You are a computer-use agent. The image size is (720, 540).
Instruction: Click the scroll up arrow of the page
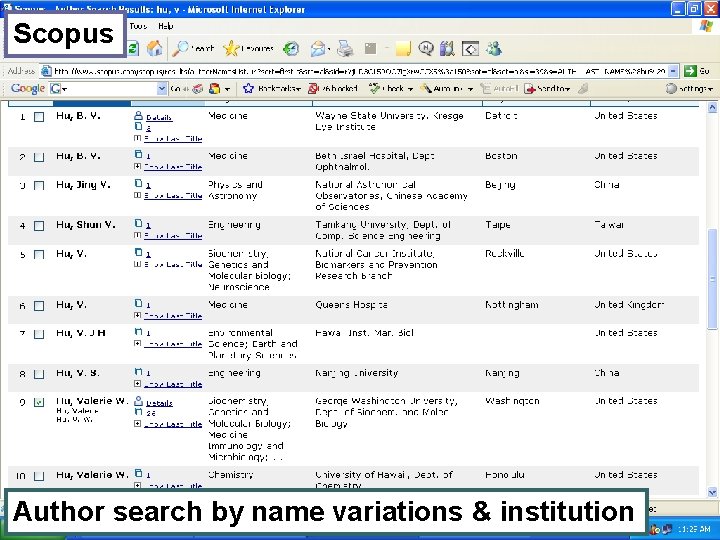click(x=712, y=107)
